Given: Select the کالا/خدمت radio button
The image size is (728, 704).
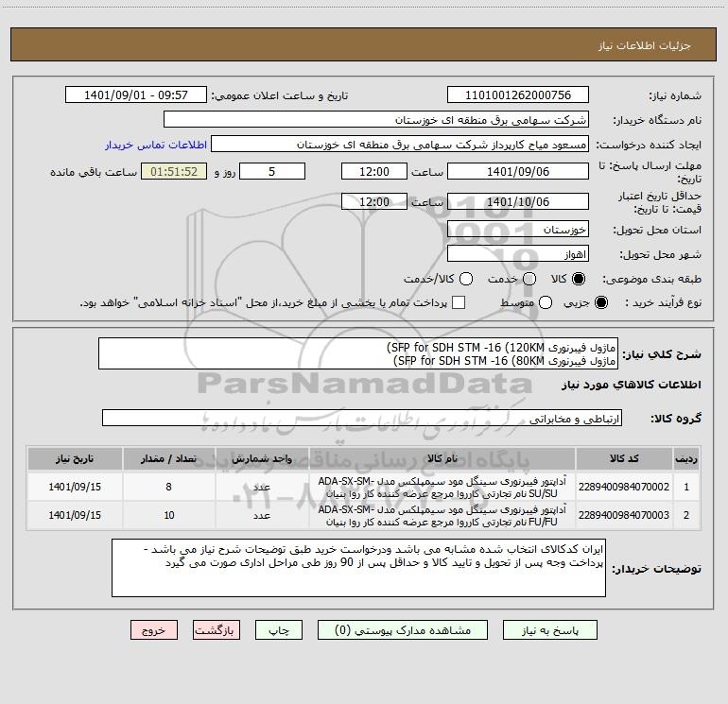Looking at the screenshot, I should pos(466,279).
